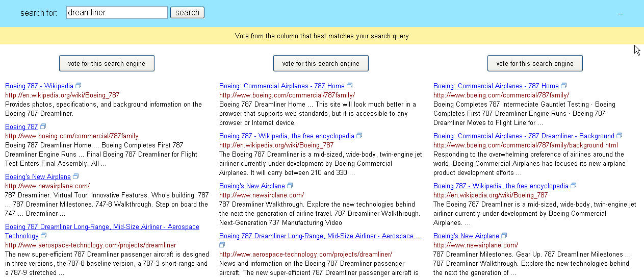Open left column 'Boeing's New Airplane' link
This screenshot has height=278, width=644.
point(38,176)
